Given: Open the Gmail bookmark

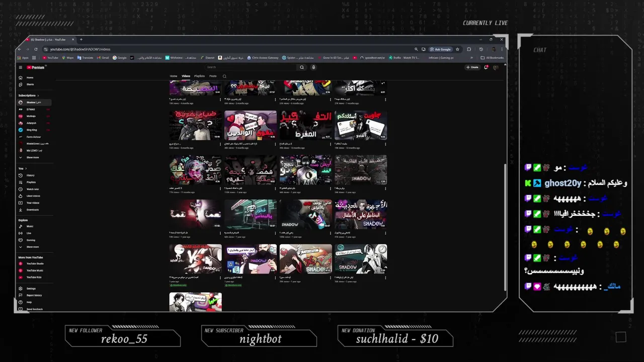Looking at the screenshot, I should pyautogui.click(x=103, y=58).
